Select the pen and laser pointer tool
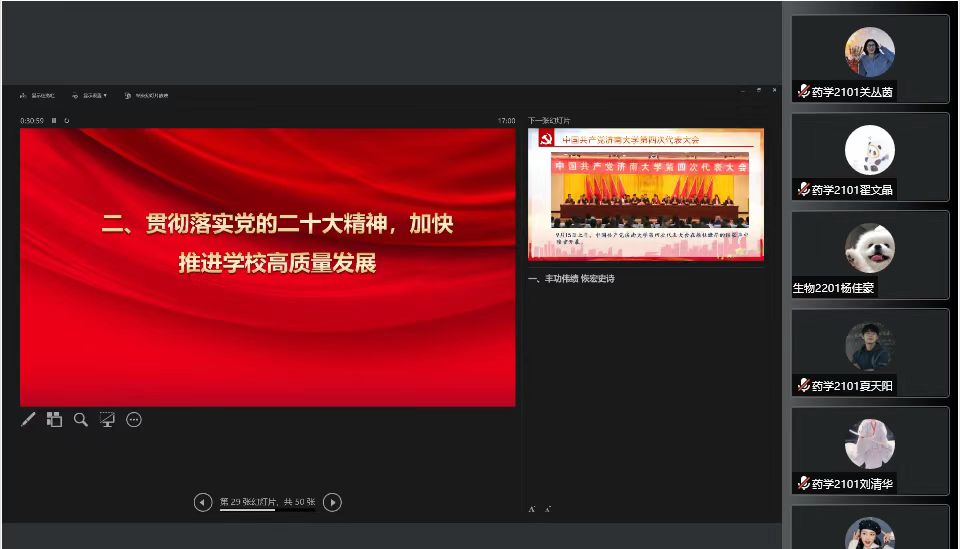 [x=28, y=420]
